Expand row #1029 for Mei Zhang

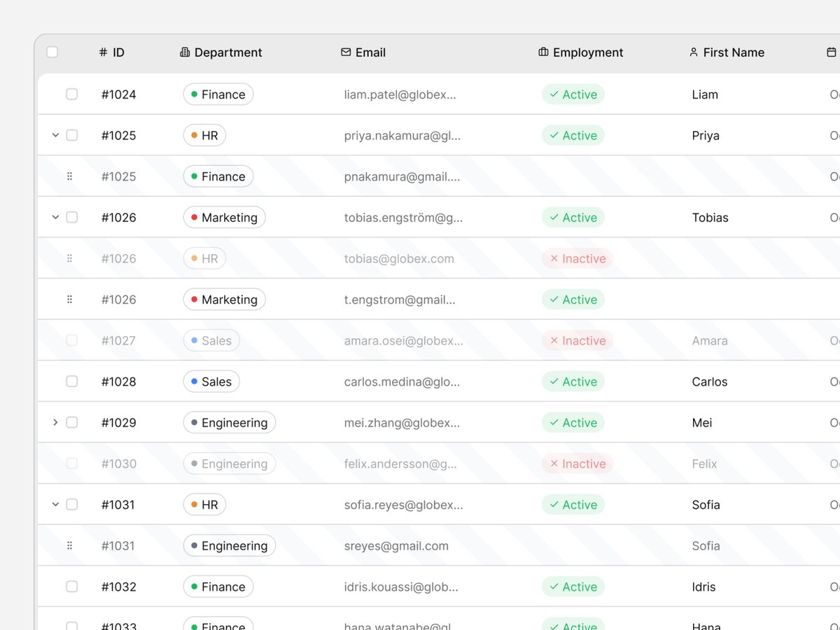pyautogui.click(x=55, y=422)
